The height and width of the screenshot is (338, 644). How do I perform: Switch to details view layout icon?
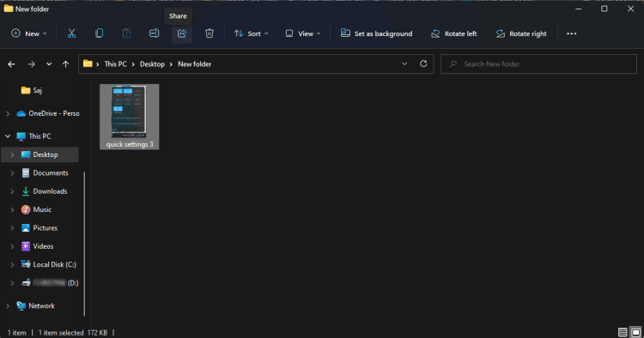pos(623,332)
